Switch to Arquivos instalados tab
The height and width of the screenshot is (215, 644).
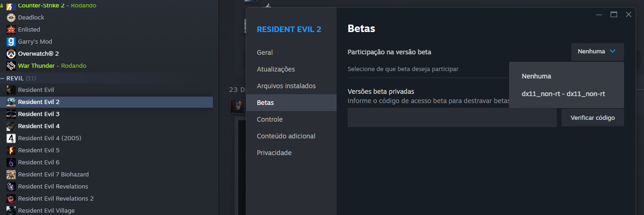coord(286,86)
